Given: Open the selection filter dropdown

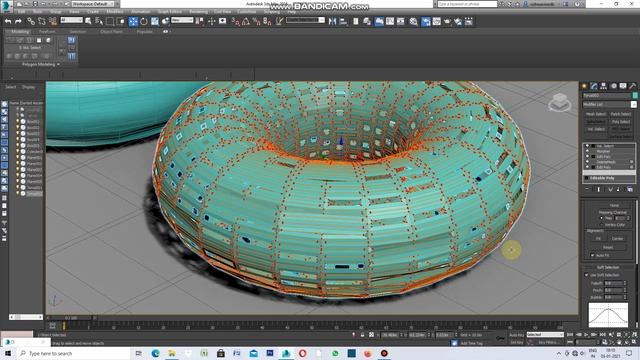Looking at the screenshot, I should point(71,20).
